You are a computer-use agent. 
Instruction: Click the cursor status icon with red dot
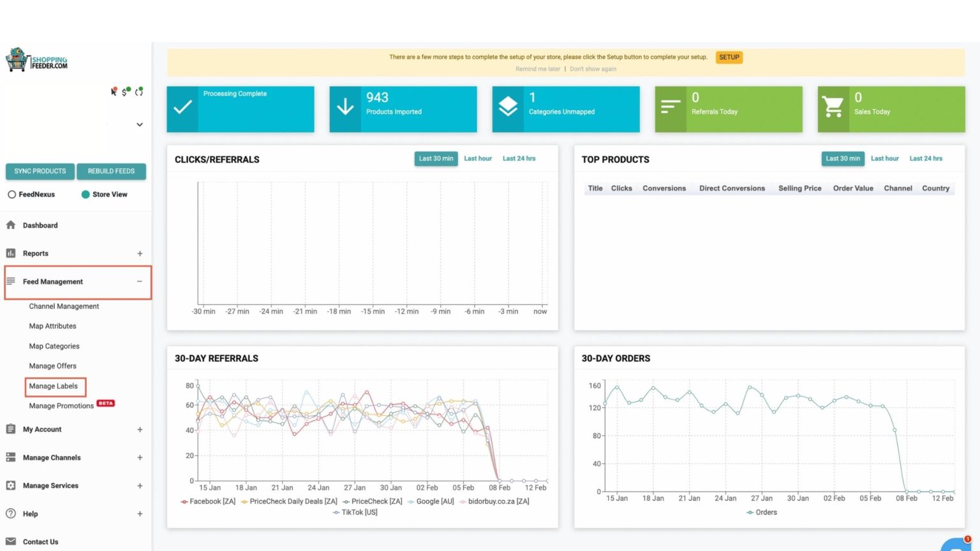pos(114,92)
